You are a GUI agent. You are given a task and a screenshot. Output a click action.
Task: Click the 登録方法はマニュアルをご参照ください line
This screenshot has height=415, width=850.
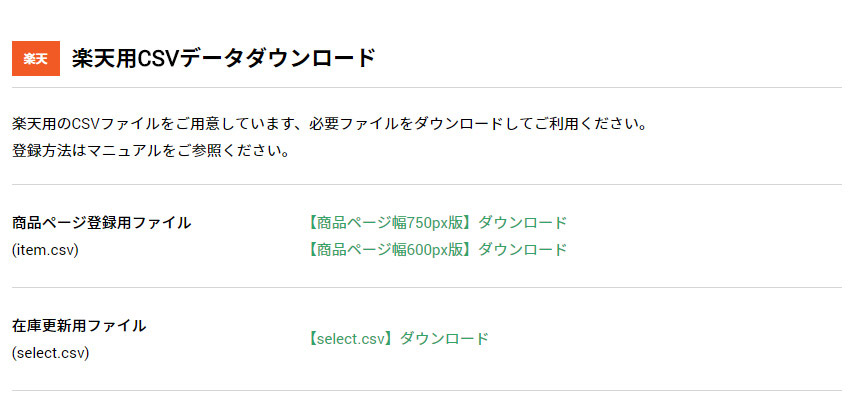150,151
